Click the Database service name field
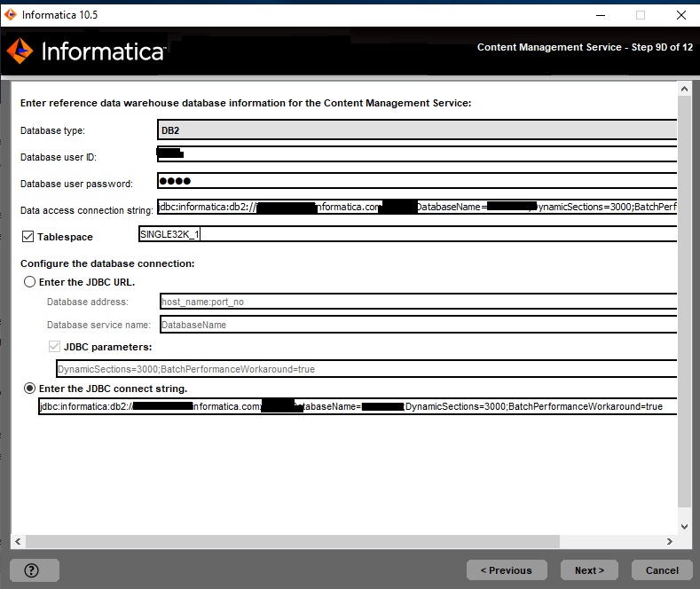The height and width of the screenshot is (589, 700). coord(418,325)
